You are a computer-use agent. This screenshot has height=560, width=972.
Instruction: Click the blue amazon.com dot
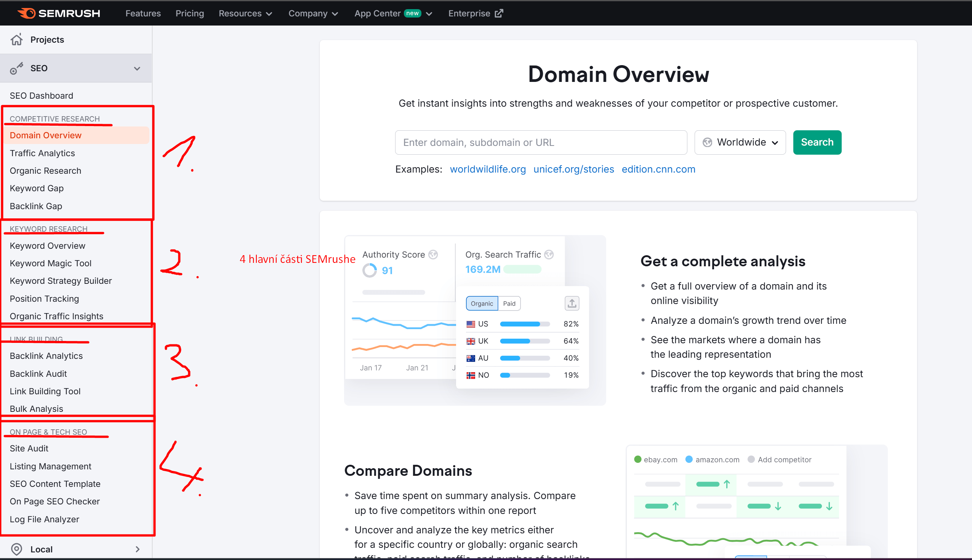point(689,459)
